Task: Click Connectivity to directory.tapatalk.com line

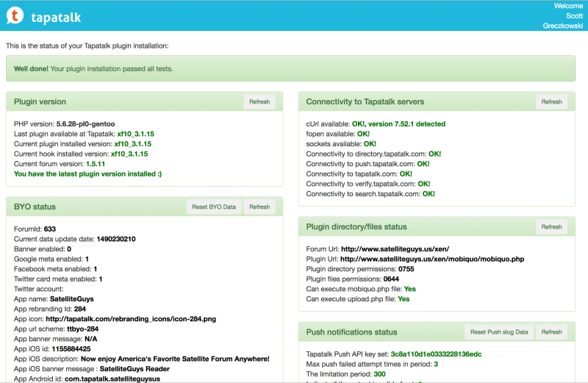Action: pos(373,154)
